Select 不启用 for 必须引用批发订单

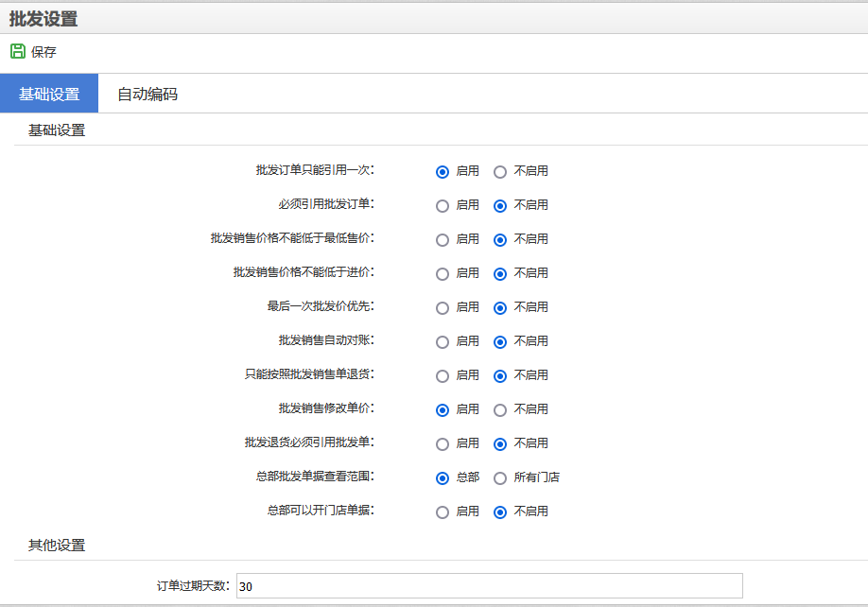pyautogui.click(x=500, y=206)
